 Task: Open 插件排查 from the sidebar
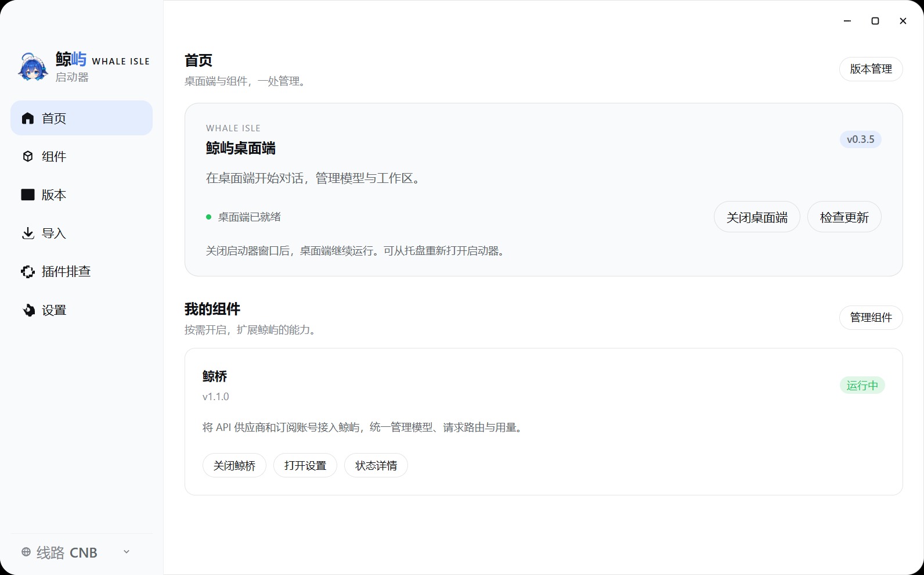coord(81,271)
